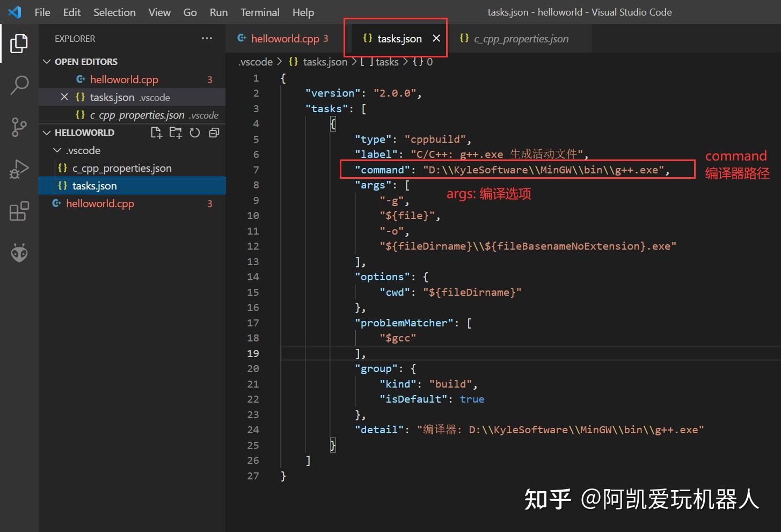Collapse the OPEN EDITORS section

47,61
